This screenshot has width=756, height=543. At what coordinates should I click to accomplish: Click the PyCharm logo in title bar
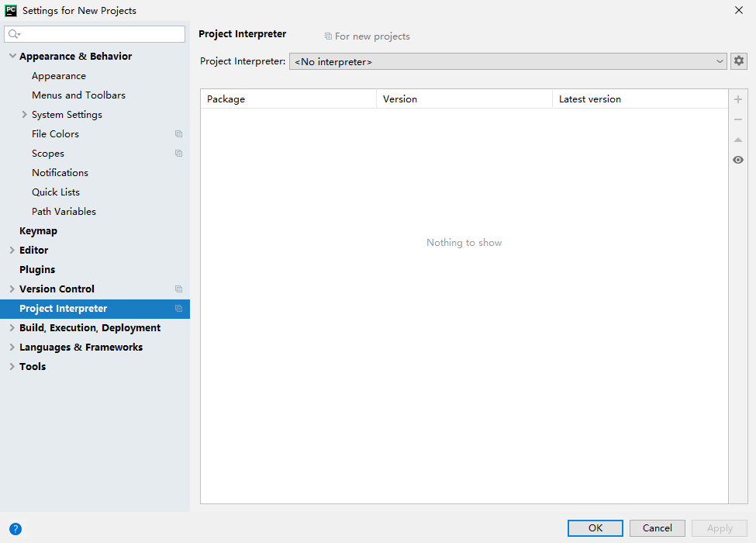pyautogui.click(x=11, y=10)
